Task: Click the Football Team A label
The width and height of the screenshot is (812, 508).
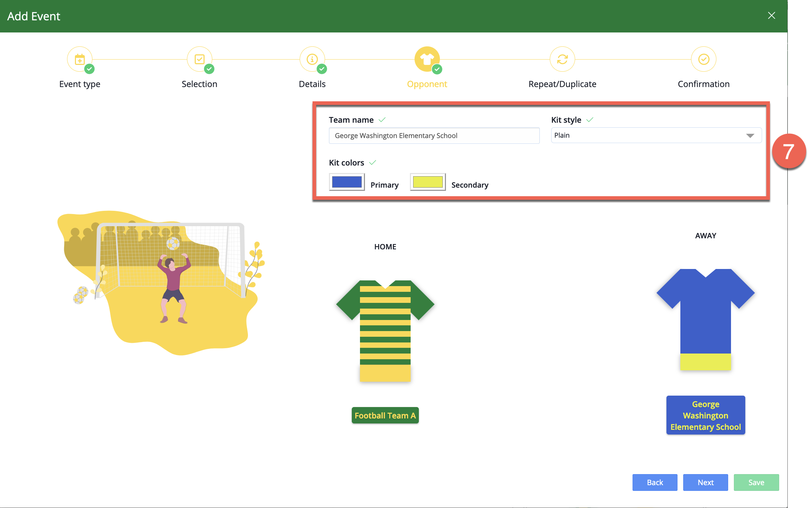Action: 385,416
